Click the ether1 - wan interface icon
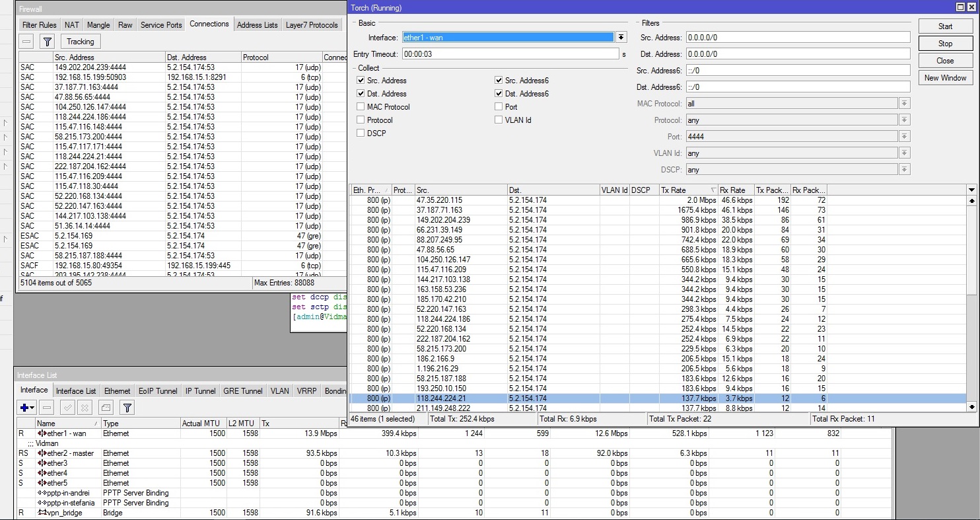The height and width of the screenshot is (520, 980). (42, 433)
